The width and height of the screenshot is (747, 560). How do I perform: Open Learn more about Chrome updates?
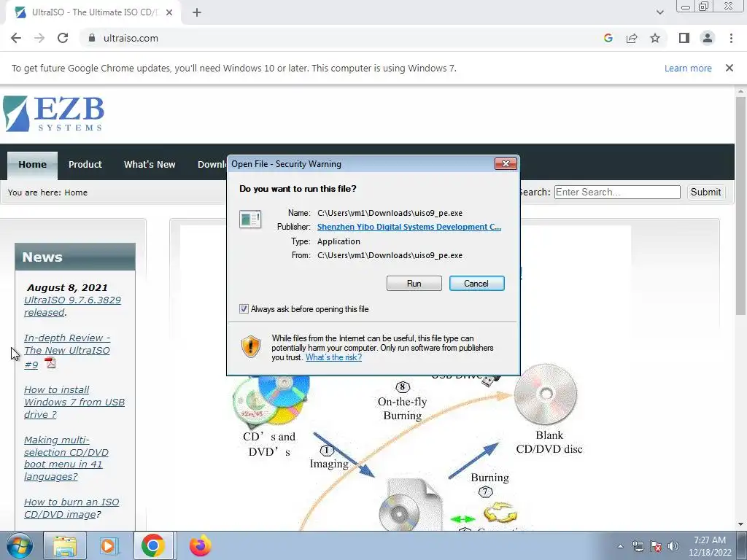click(688, 68)
